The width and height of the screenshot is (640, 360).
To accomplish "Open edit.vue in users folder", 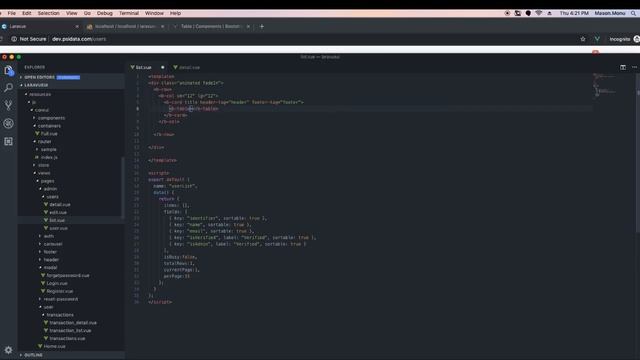I will click(58, 212).
